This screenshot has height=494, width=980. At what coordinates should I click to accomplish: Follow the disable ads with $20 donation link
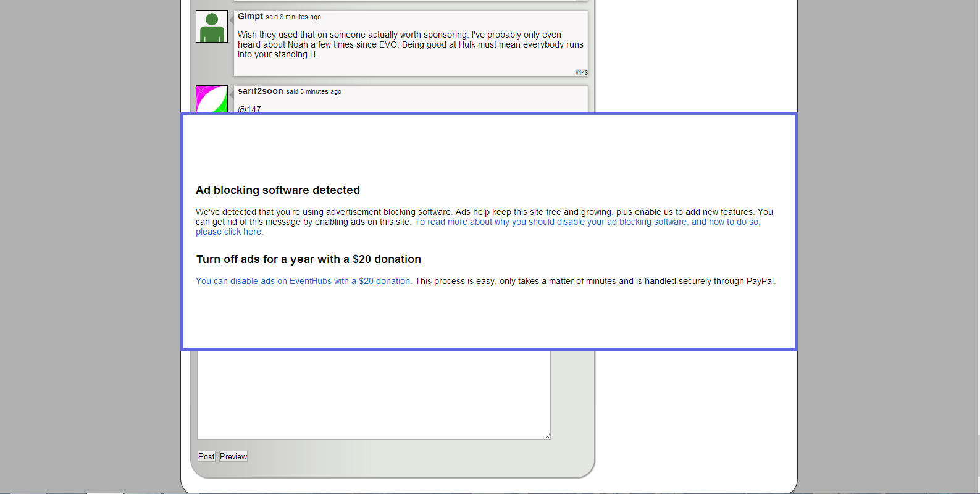coord(303,281)
